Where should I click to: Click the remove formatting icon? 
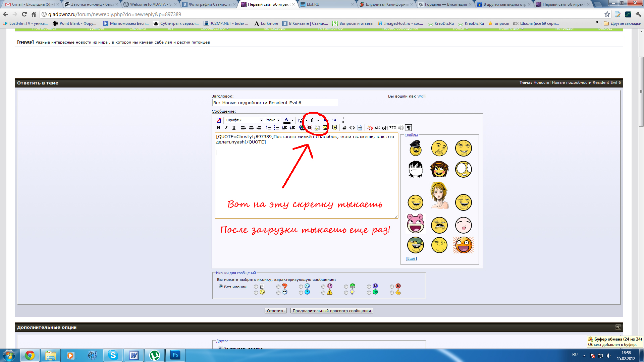coord(219,120)
